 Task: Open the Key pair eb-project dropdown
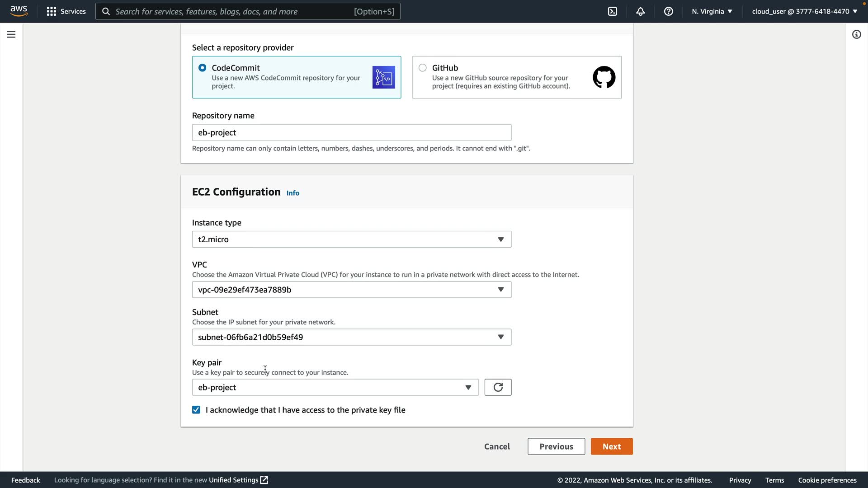[x=335, y=387]
